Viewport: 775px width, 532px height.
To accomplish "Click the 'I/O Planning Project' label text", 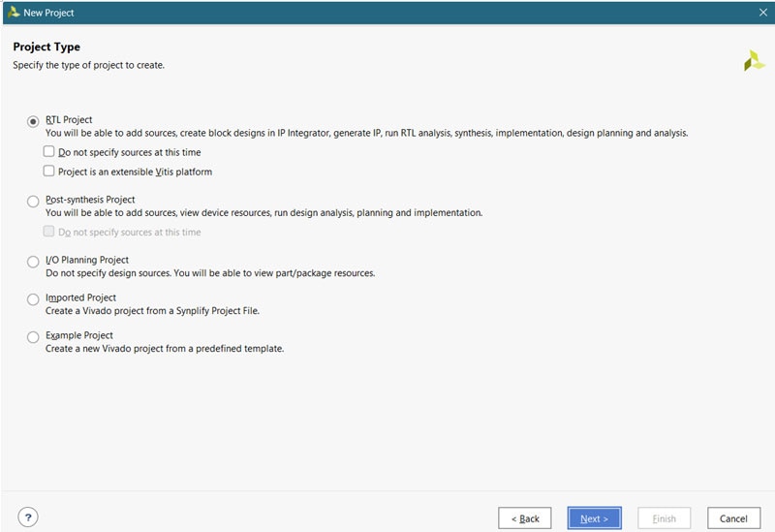I will (x=87, y=260).
